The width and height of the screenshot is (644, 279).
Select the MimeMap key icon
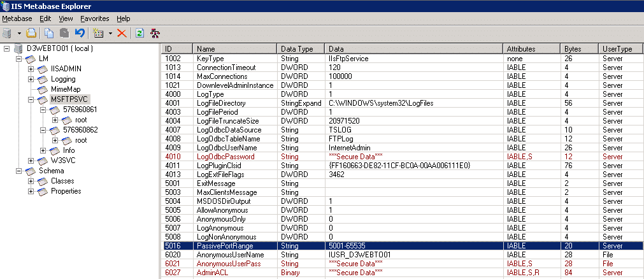click(43, 89)
